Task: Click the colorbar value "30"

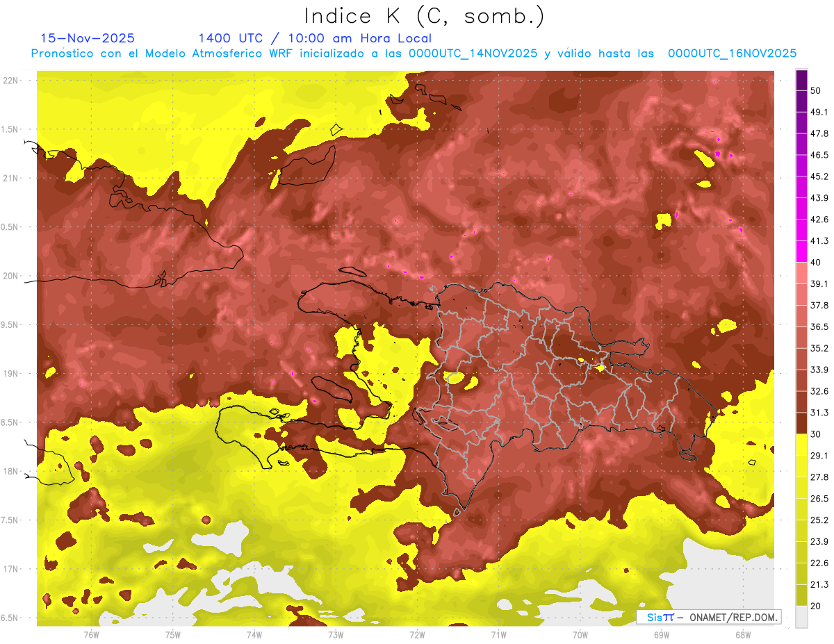Action: (x=816, y=434)
